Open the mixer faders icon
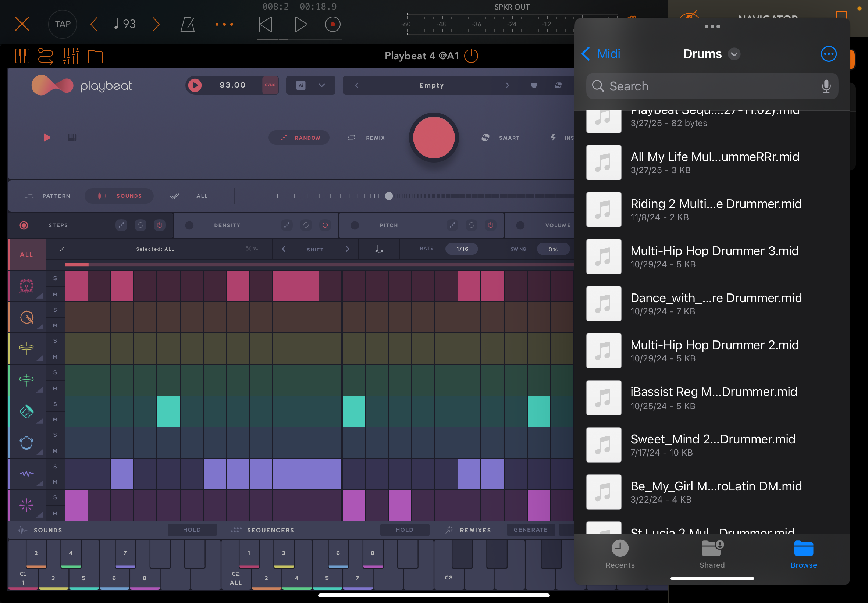868x603 pixels. pyautogui.click(x=71, y=56)
